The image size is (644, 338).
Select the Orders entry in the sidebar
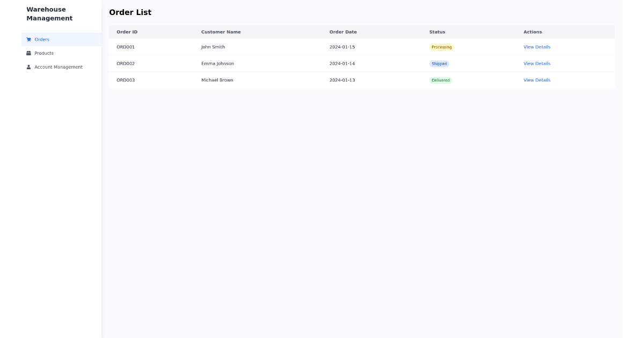click(x=42, y=39)
